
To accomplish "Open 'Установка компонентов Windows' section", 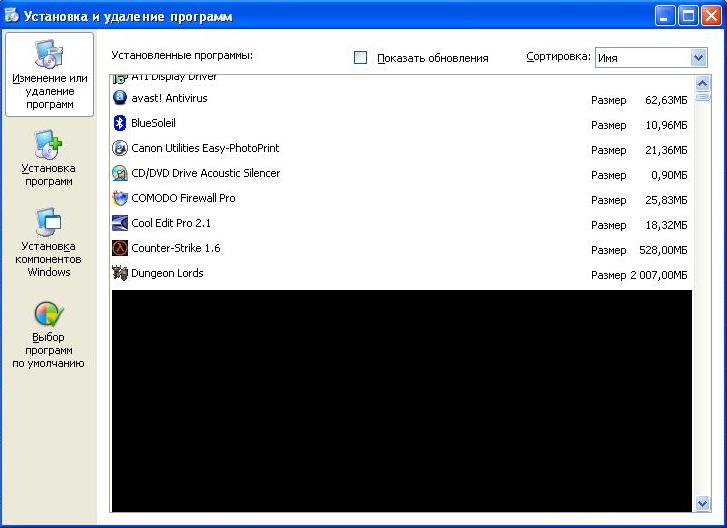I will coord(49,242).
